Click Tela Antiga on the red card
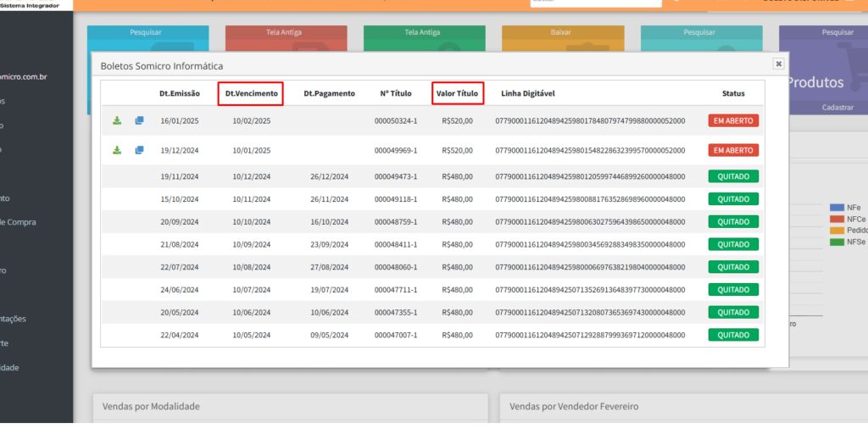The image size is (868, 434). click(x=284, y=32)
